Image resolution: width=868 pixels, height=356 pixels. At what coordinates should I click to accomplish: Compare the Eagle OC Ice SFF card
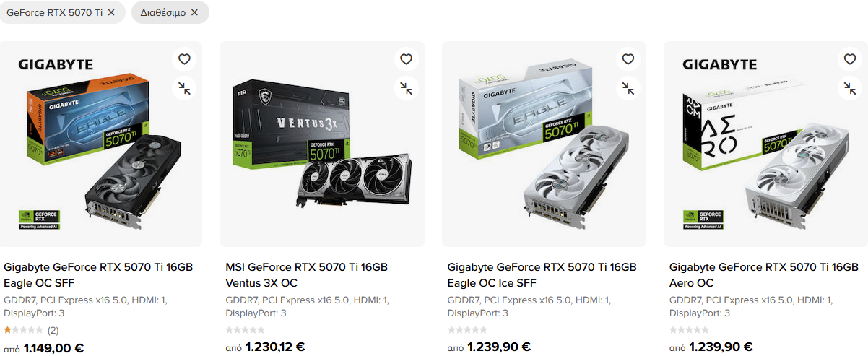pos(628,88)
